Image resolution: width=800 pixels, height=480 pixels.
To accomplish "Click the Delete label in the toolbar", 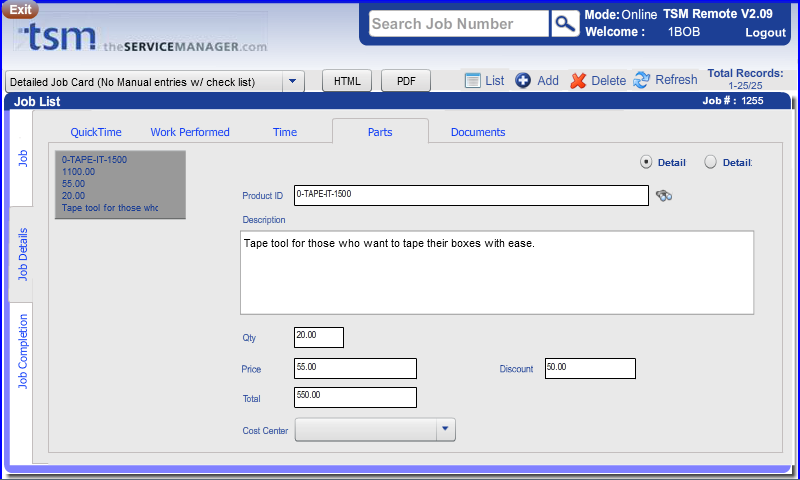I will click(608, 81).
